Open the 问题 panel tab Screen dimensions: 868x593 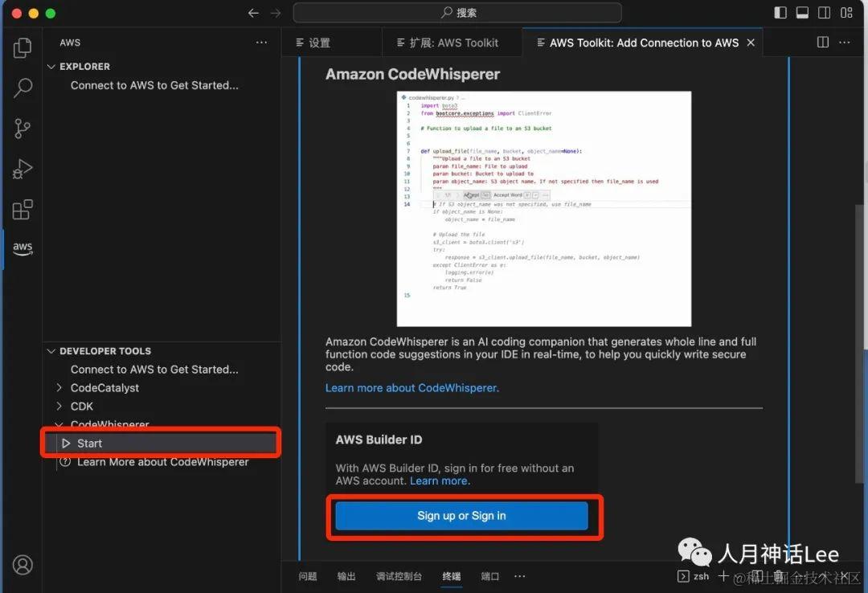(x=308, y=576)
